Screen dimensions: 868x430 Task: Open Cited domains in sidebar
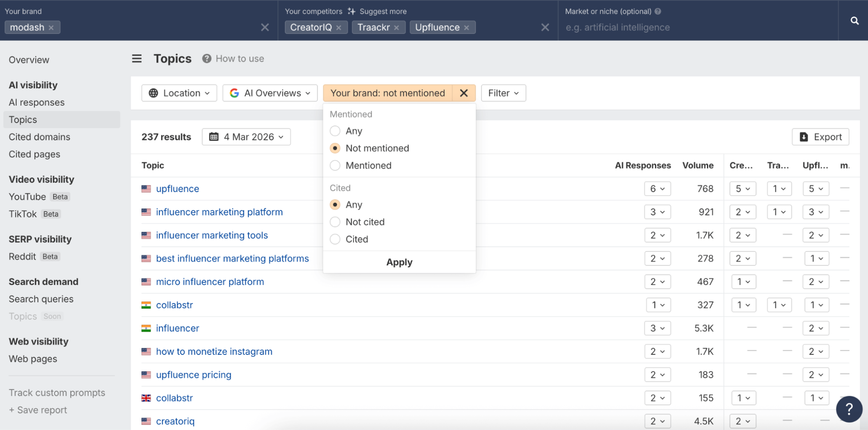pos(40,137)
